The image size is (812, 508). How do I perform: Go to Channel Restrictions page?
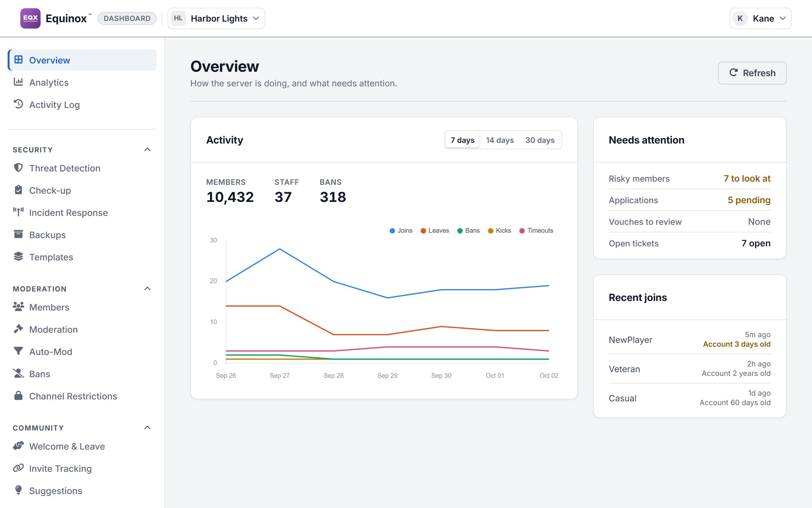[82, 396]
